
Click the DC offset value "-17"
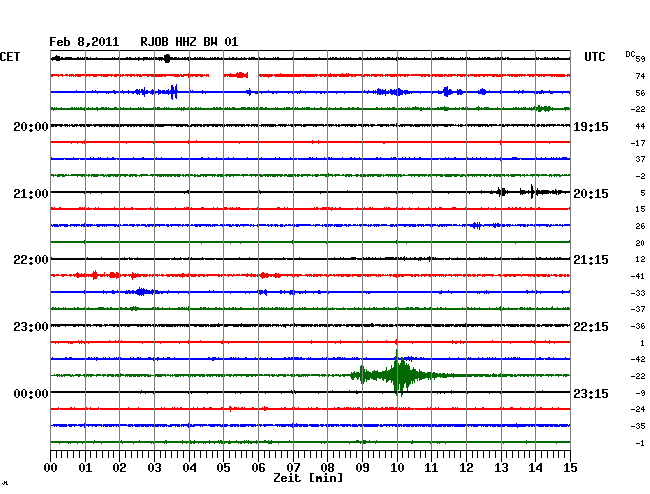tap(638, 143)
